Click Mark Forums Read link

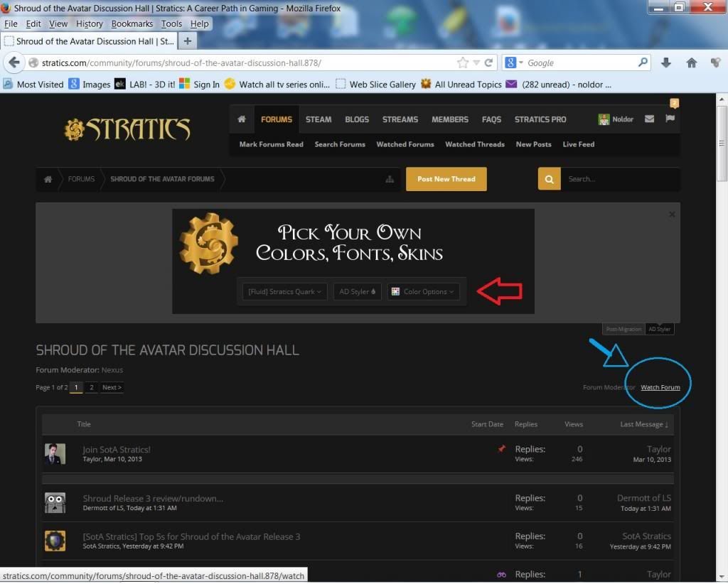pyautogui.click(x=271, y=144)
